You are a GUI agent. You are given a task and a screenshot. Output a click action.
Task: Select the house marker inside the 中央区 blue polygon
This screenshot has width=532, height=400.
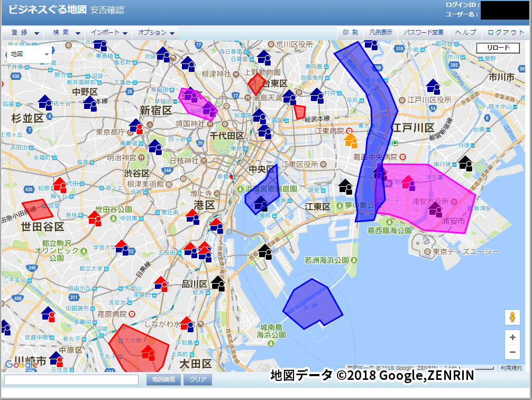tap(261, 203)
